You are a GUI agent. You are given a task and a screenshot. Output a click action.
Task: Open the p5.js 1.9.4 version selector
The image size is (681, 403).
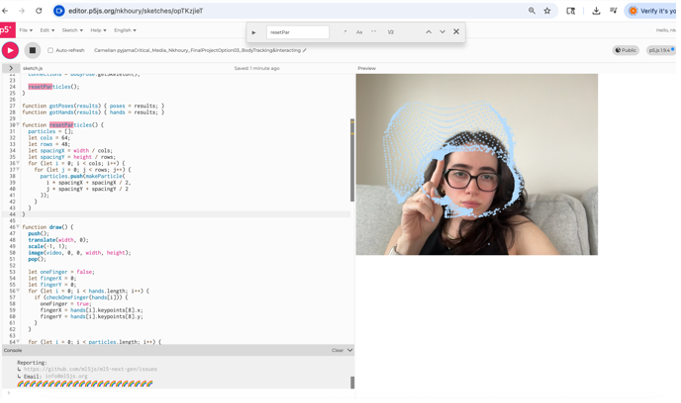pyautogui.click(x=661, y=50)
